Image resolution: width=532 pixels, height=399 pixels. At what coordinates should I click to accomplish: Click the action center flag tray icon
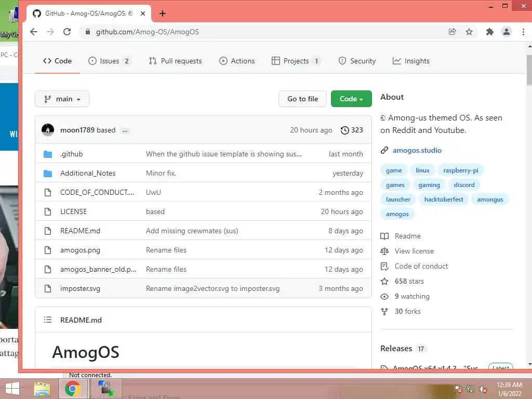pyautogui.click(x=458, y=389)
